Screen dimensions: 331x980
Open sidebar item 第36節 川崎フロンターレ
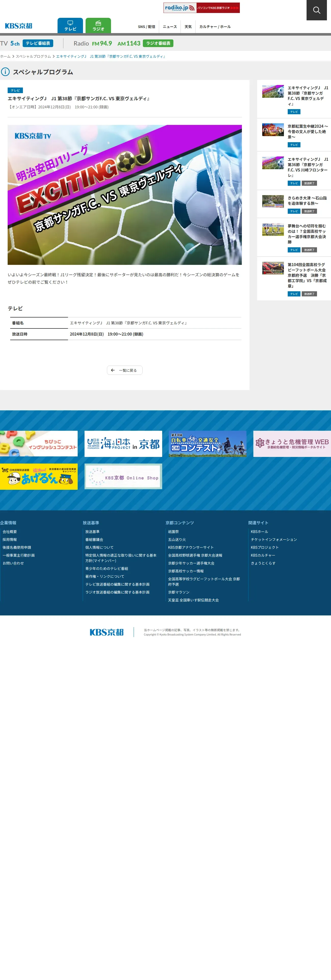(x=294, y=171)
